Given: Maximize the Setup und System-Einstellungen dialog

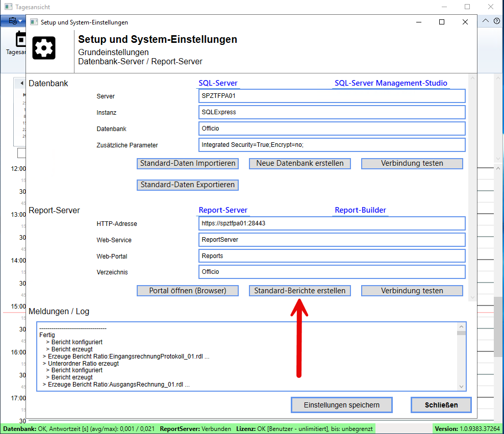Looking at the screenshot, I should pyautogui.click(x=442, y=22).
